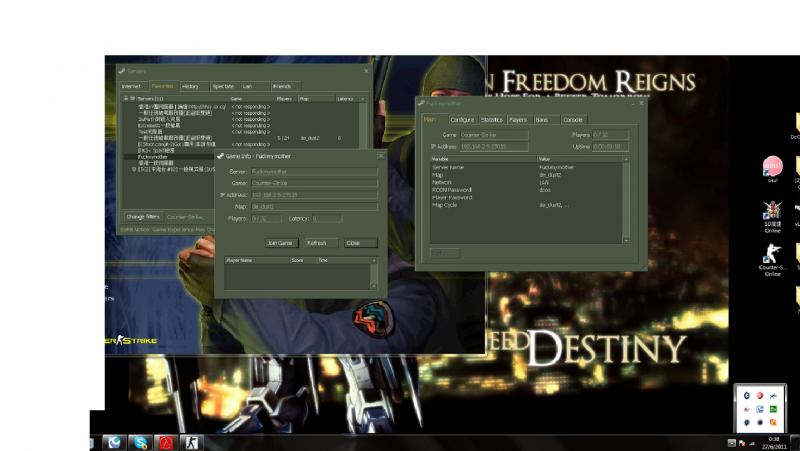Click the bots column icon in Servers list
Viewport: 800px width, 451px height.
(x=133, y=98)
